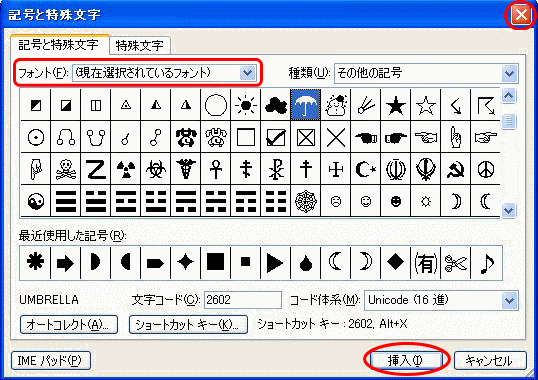
Task: Open the 種類 subset dropdown
Action: 510,73
